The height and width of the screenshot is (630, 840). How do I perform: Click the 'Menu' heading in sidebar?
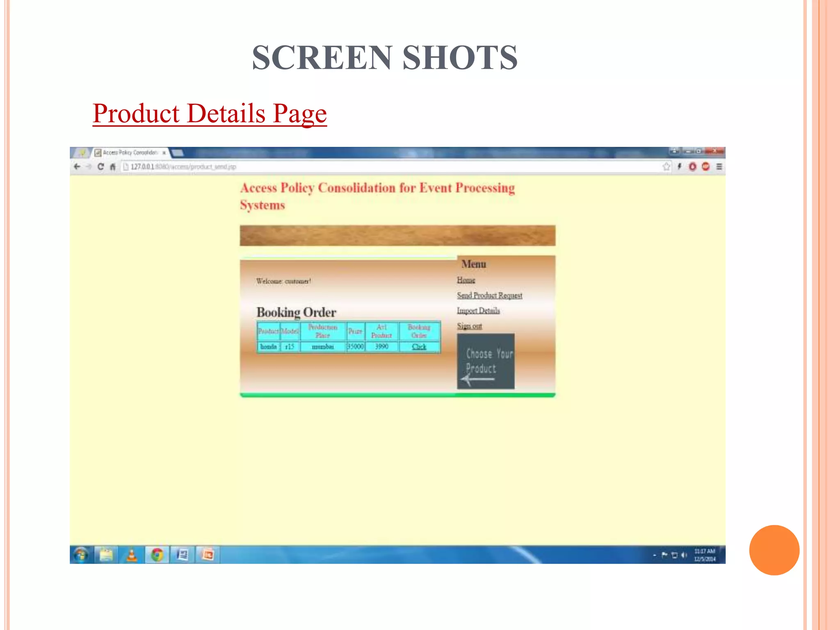pyautogui.click(x=474, y=264)
